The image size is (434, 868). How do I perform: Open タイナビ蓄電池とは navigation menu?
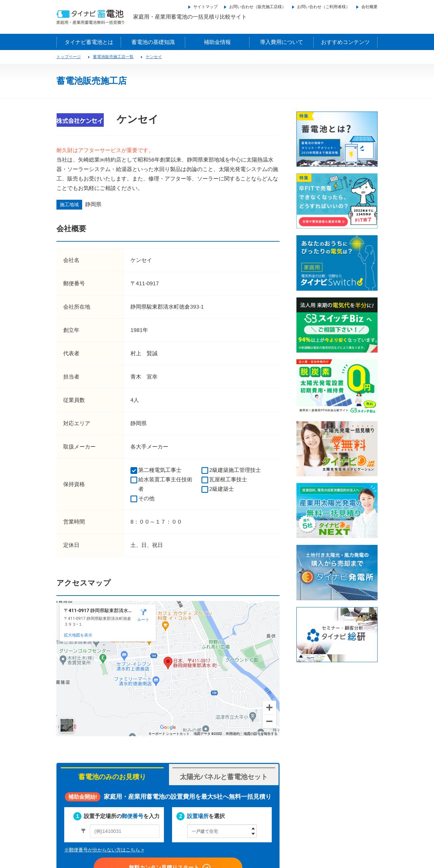coord(89,42)
